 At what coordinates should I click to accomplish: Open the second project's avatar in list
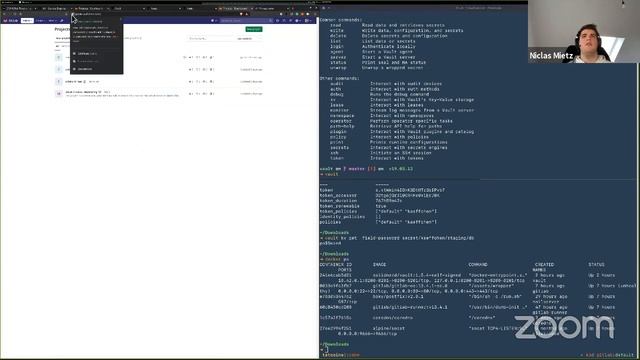click(x=58, y=69)
